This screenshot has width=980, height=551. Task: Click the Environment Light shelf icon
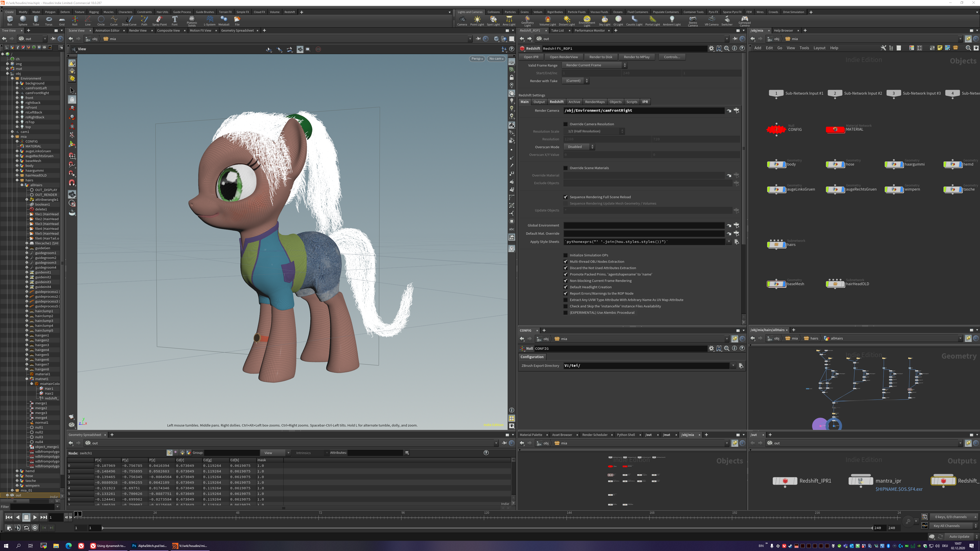point(587,20)
